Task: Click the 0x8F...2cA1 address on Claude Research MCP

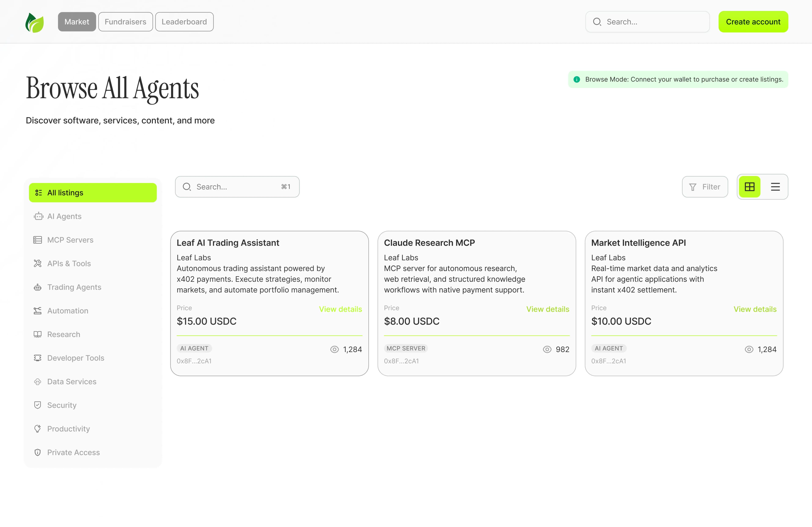Action: coord(401,361)
